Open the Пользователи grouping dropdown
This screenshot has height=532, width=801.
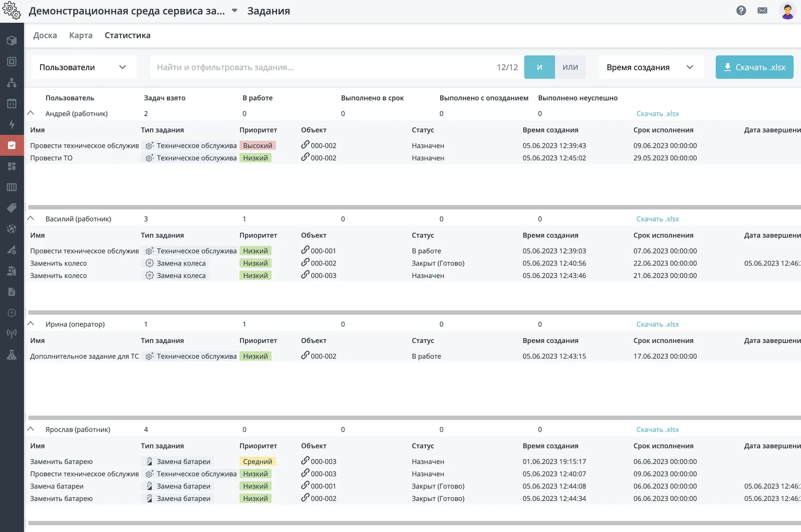[x=84, y=67]
